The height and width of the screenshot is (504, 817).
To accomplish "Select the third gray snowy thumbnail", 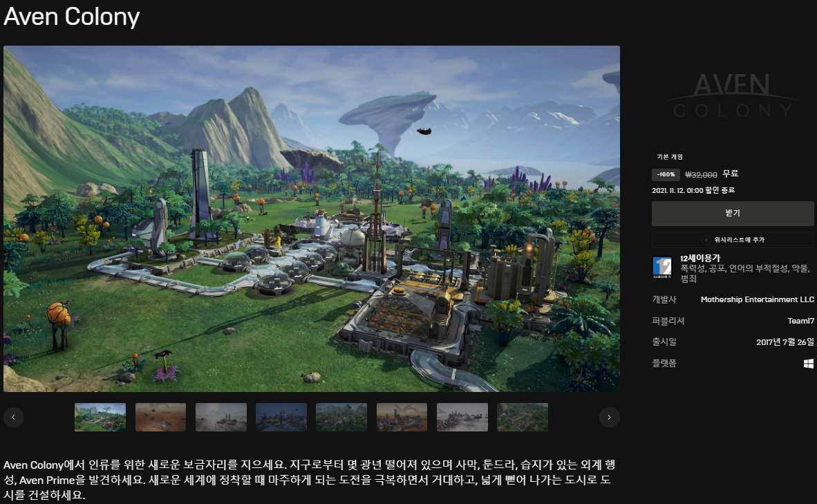I will tap(221, 417).
